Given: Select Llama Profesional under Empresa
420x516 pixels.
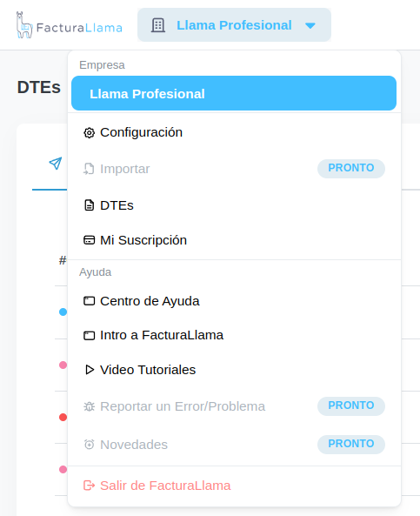Looking at the screenshot, I should tap(234, 93).
